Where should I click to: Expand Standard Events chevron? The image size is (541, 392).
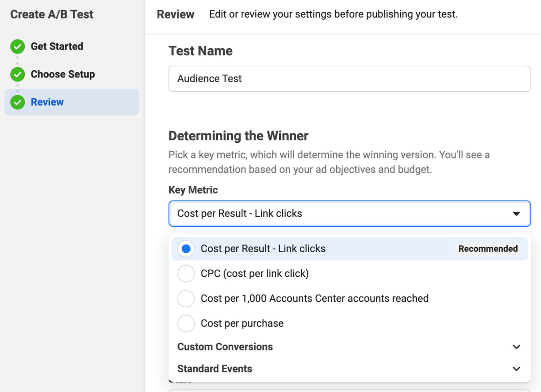point(516,369)
